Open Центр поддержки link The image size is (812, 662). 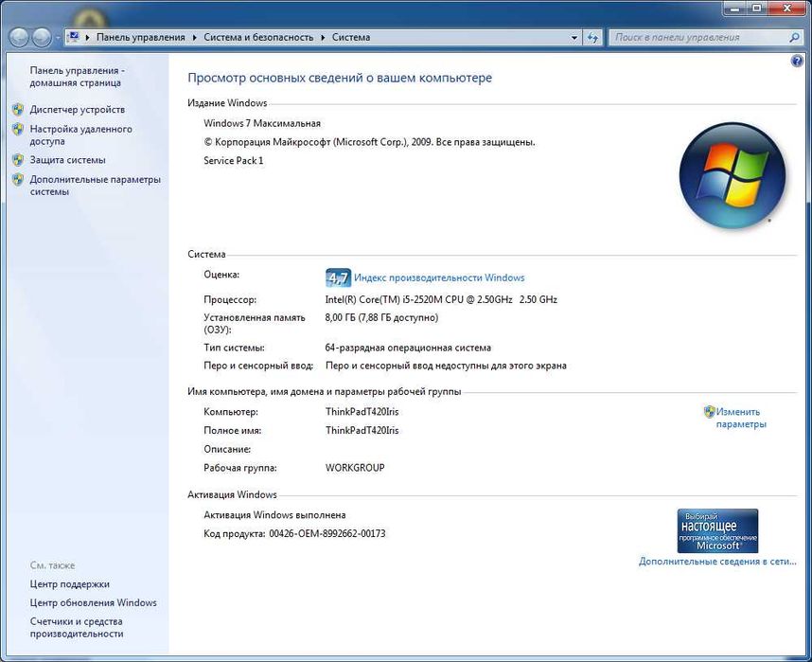69,583
